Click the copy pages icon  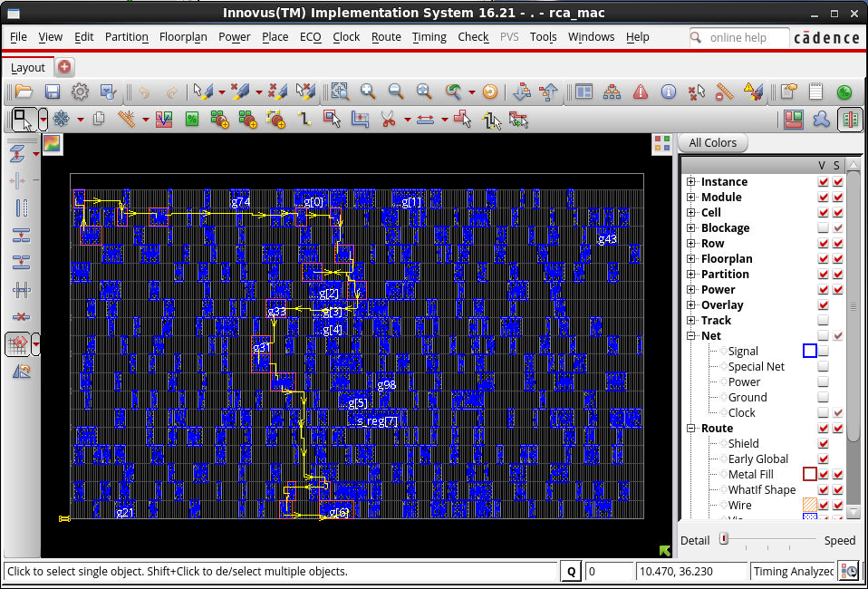[x=99, y=119]
